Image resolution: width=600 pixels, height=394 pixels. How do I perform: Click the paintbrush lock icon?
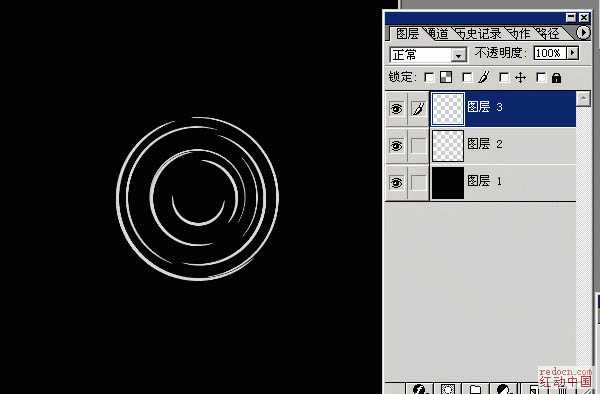[x=484, y=77]
